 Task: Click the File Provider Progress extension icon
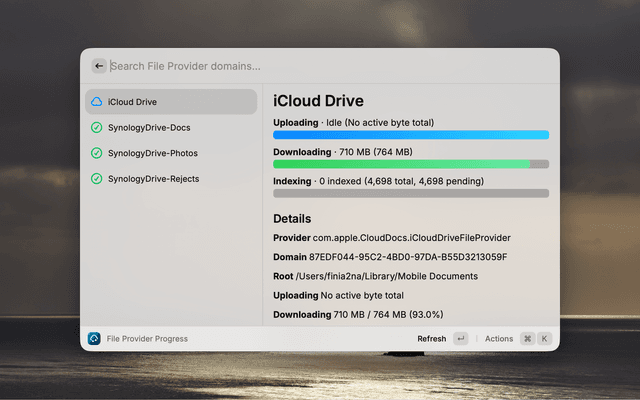tap(94, 338)
